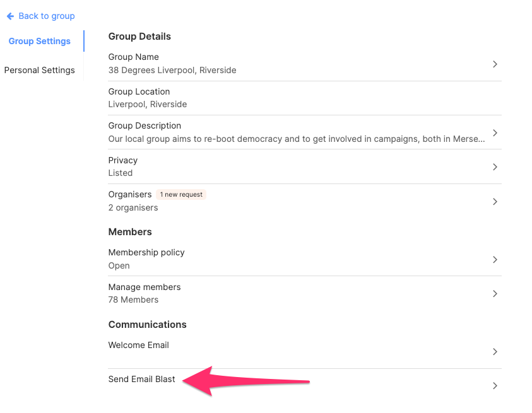Image resolution: width=532 pixels, height=413 pixels.
Task: Expand Send Email Blast row chevron
Action: click(495, 385)
